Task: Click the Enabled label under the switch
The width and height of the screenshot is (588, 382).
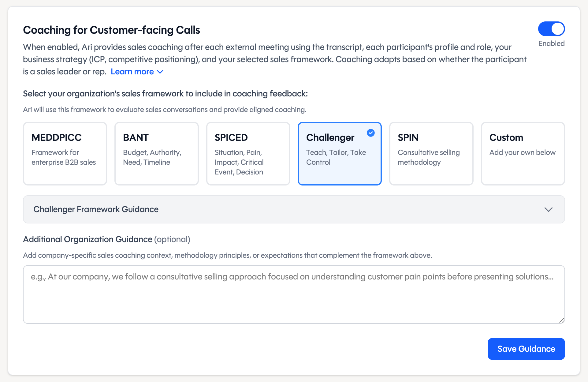Action: (551, 43)
